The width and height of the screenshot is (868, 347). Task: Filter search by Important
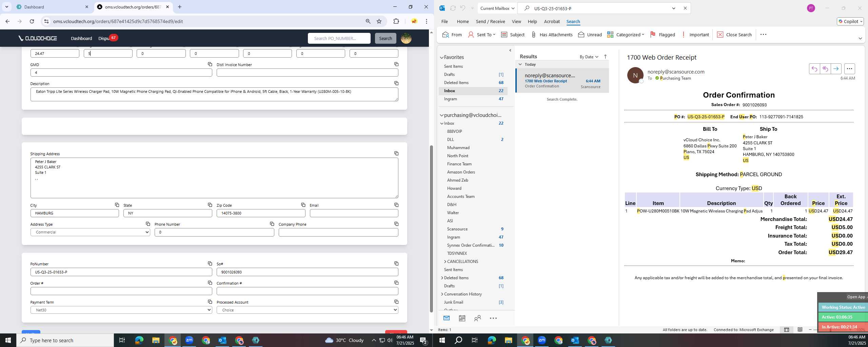pos(695,35)
